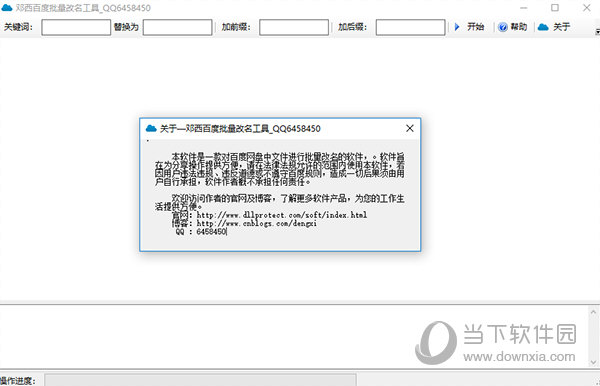This screenshot has width=600, height=386.
Task: Click the 加后缀 suffix input field
Action: click(x=411, y=28)
